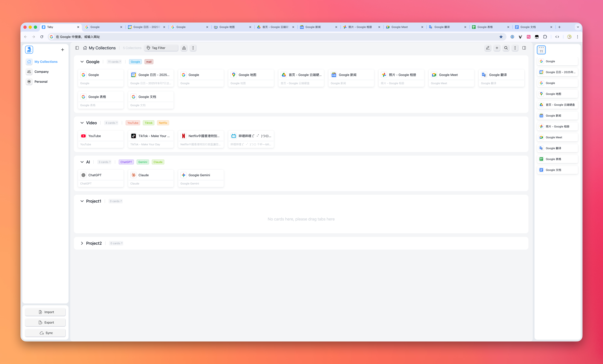The width and height of the screenshot is (603, 364).
Task: Open the TikTok - Make Your Day card
Action: pyautogui.click(x=151, y=139)
